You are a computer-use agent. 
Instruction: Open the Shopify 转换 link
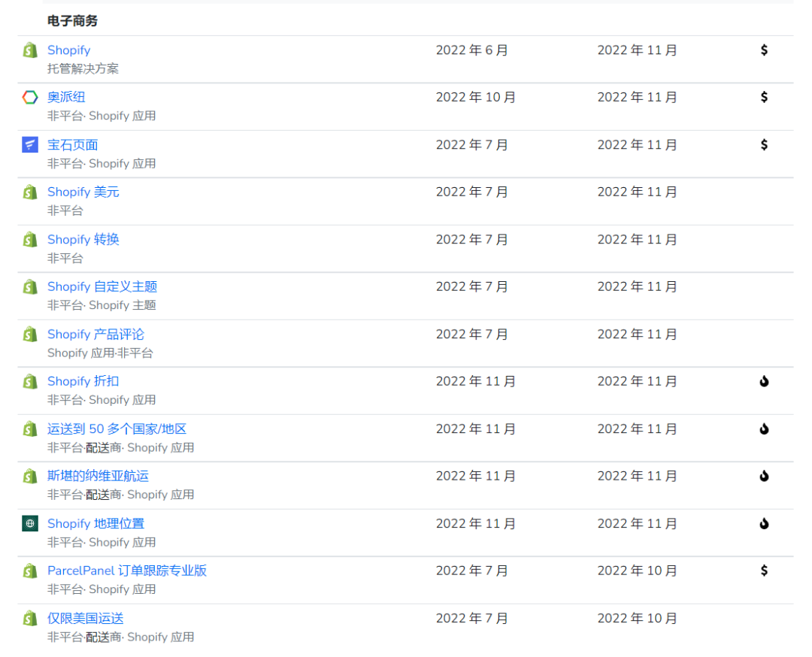83,240
